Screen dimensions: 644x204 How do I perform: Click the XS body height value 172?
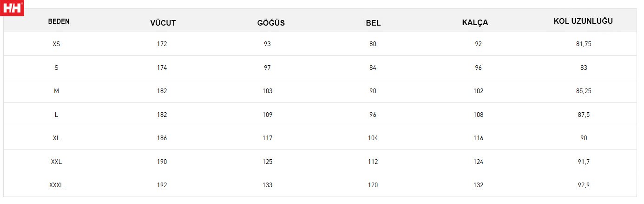click(162, 44)
